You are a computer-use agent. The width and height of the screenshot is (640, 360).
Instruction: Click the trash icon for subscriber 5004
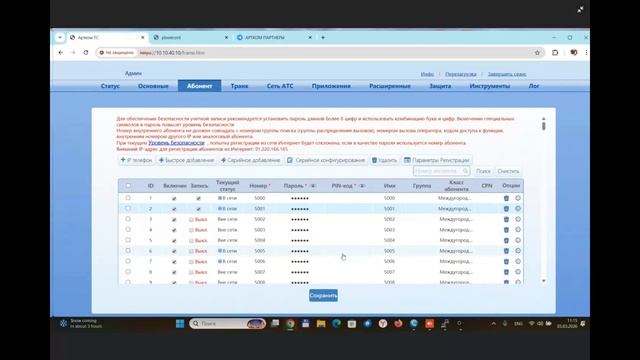click(506, 240)
